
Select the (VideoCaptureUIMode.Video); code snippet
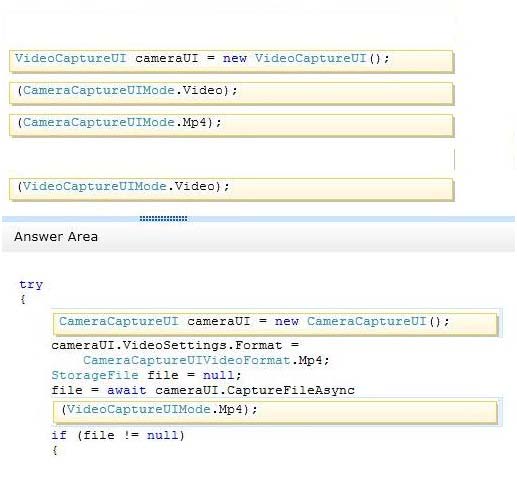pyautogui.click(x=231, y=189)
